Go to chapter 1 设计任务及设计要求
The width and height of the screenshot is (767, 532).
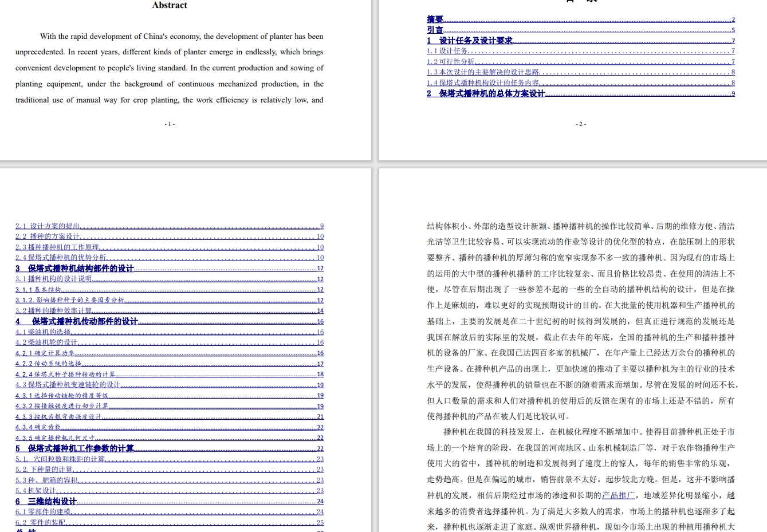580,41
